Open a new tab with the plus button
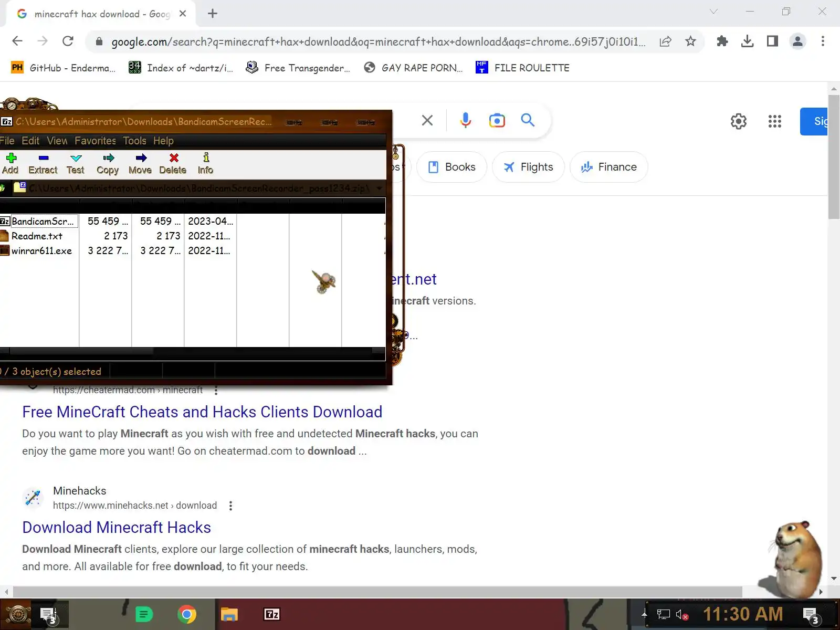Viewport: 840px width, 630px height. click(x=213, y=14)
